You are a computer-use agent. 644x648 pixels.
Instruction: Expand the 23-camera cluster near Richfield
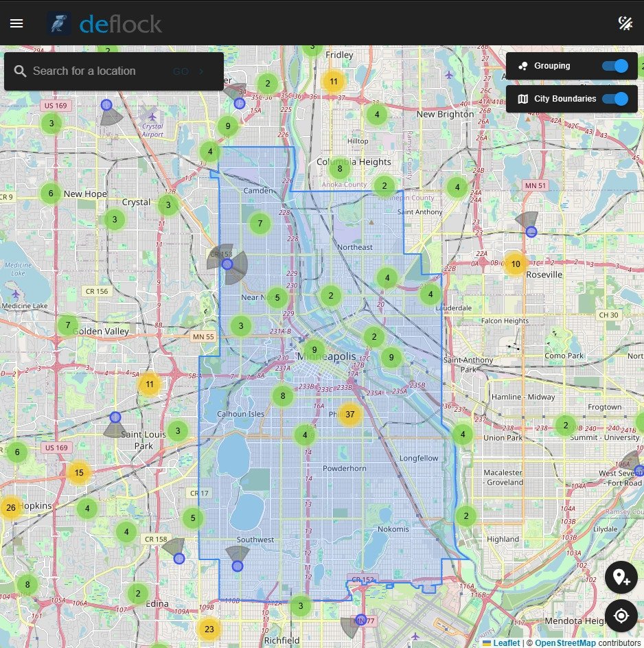(209, 628)
